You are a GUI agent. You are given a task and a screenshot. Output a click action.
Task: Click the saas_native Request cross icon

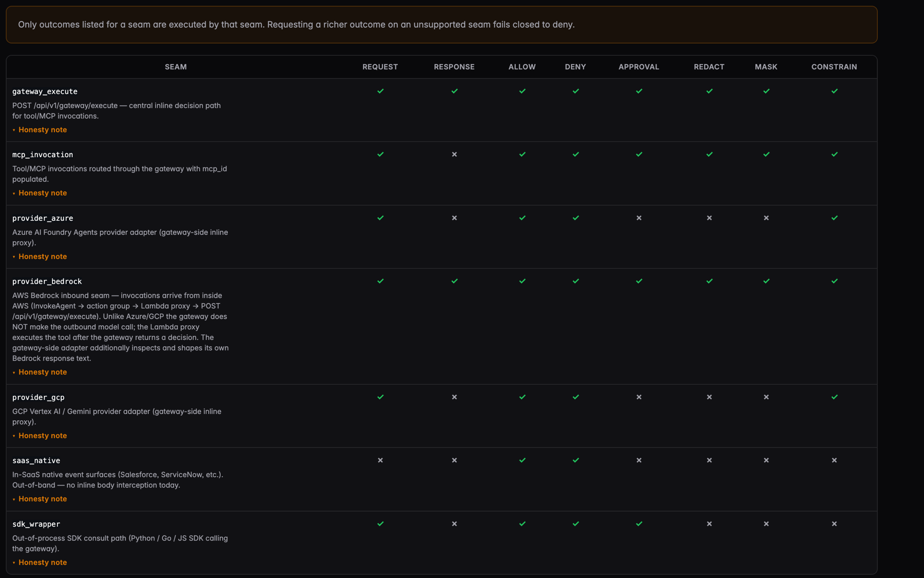380,460
